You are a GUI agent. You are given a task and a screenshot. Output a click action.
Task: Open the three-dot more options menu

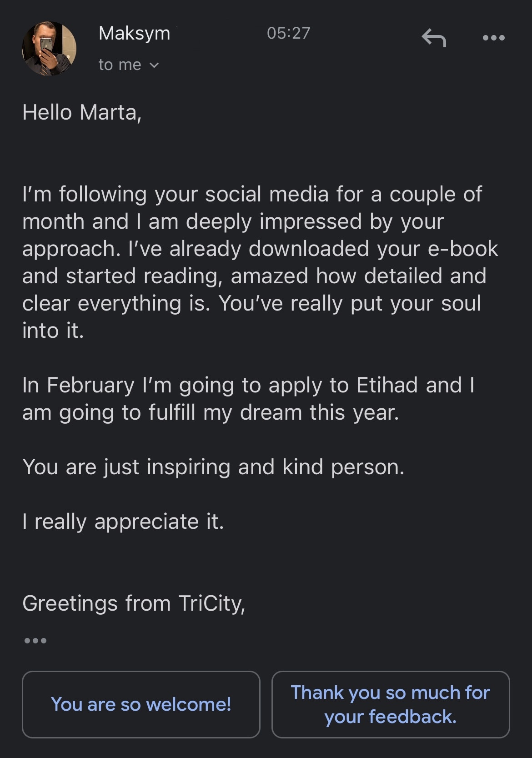tap(493, 38)
